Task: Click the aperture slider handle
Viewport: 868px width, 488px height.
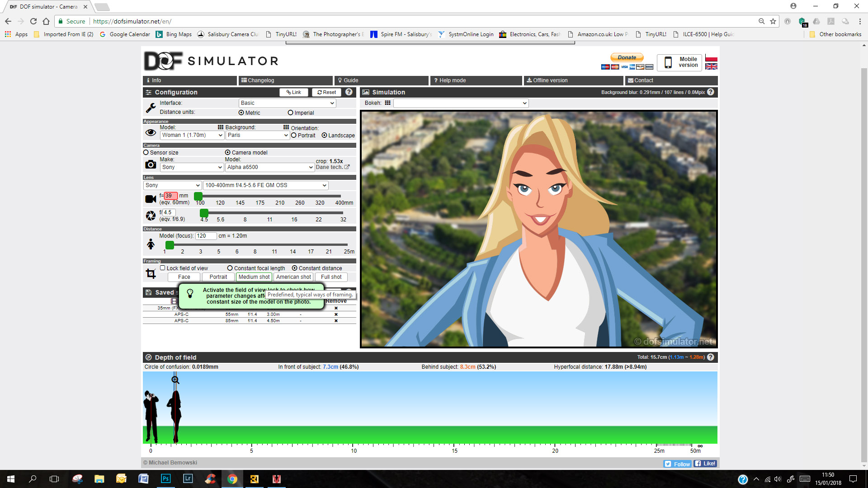Action: [204, 213]
